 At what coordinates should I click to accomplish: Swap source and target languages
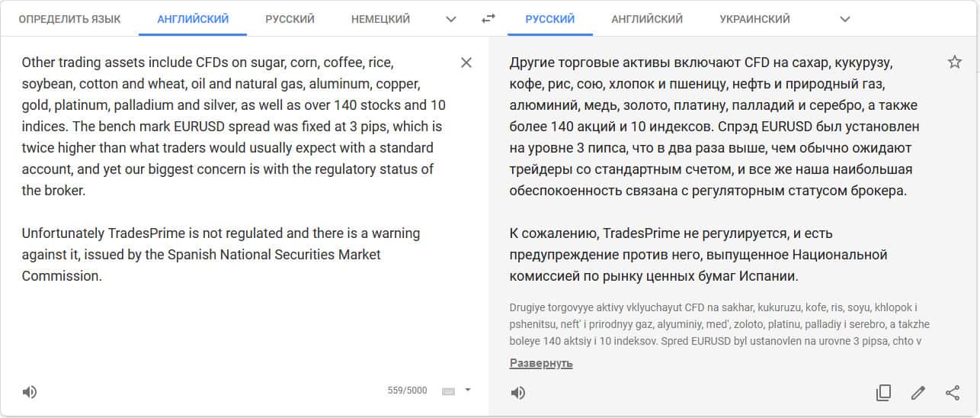[x=488, y=19]
